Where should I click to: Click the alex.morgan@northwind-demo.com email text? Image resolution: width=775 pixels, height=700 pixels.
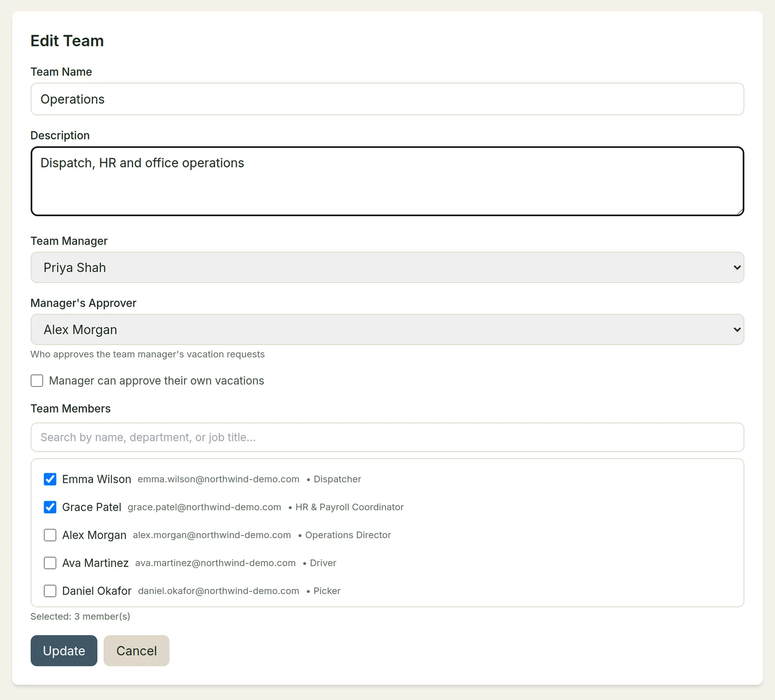(x=212, y=535)
